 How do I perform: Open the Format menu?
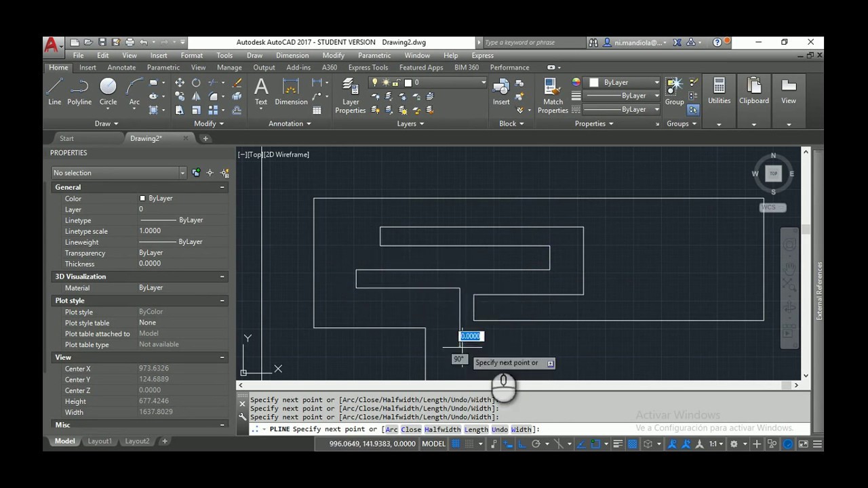point(191,56)
